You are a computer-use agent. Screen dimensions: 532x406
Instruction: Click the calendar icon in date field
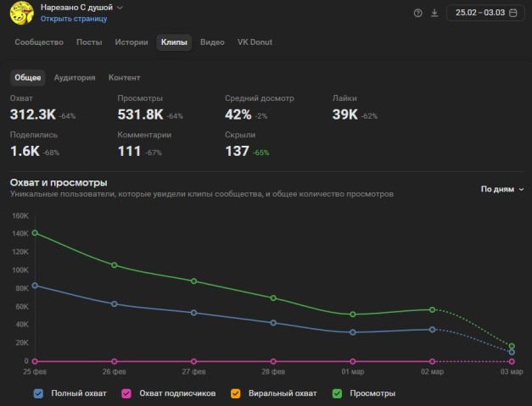(512, 13)
